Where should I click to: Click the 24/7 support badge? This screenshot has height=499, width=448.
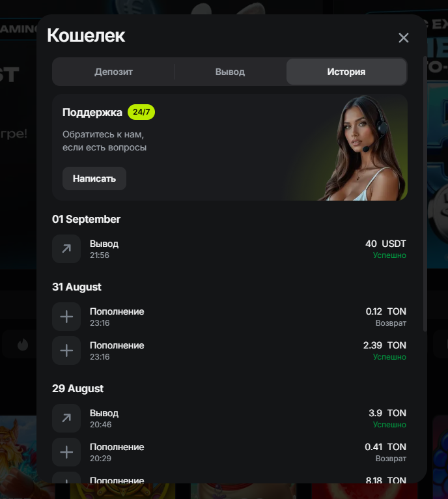[141, 112]
